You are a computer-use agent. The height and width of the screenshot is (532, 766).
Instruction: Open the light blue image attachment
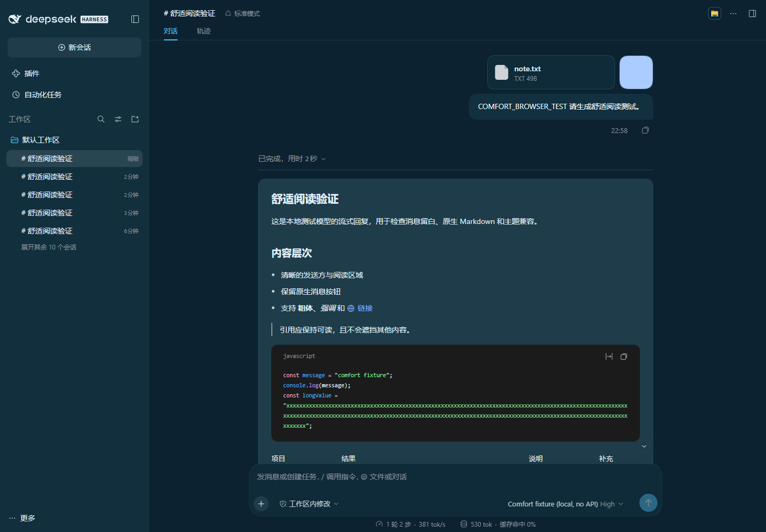coord(636,72)
